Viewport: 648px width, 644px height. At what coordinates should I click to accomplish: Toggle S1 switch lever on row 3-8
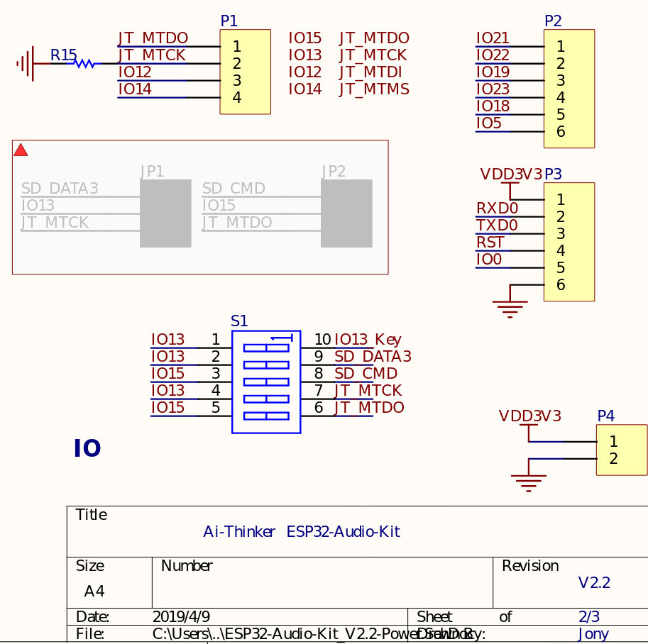(266, 382)
